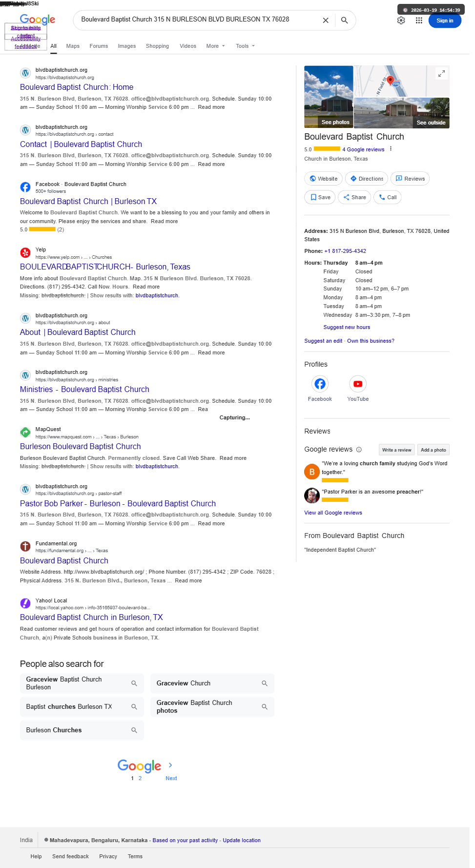Open the three-dot menu beside Google reviews
The image size is (475, 868).
coord(391,149)
